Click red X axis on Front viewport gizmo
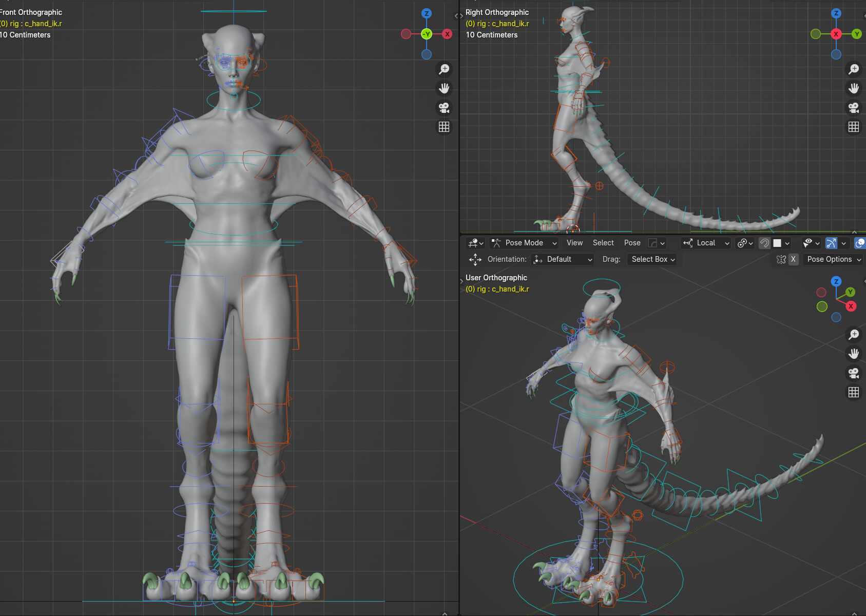The image size is (866, 616). click(x=447, y=34)
